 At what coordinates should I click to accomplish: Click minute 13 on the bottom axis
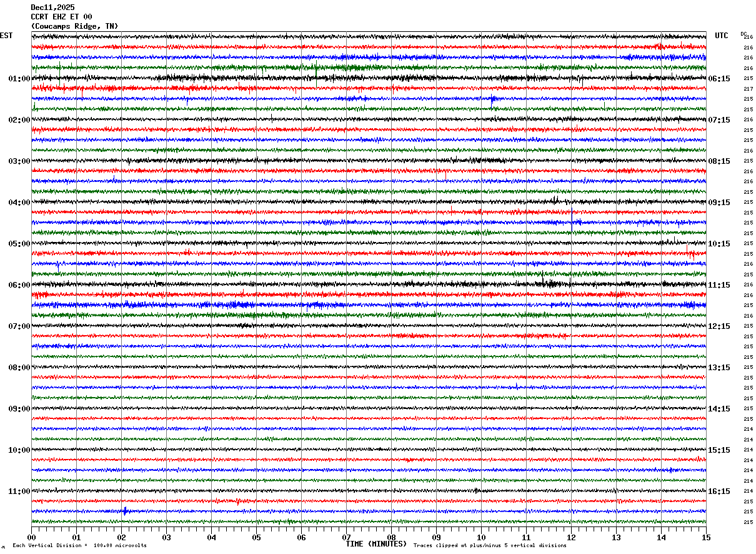pos(616,537)
